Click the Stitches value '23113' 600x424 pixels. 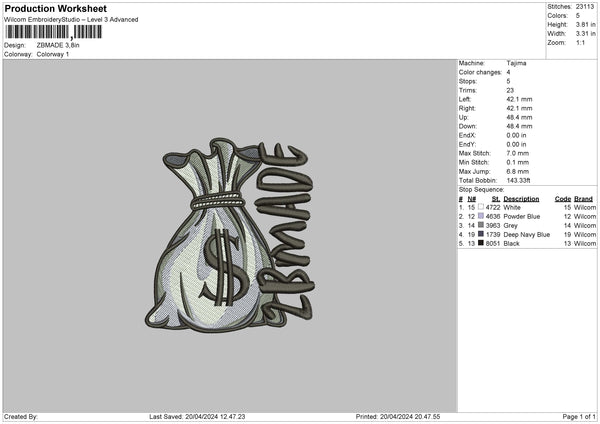(585, 7)
